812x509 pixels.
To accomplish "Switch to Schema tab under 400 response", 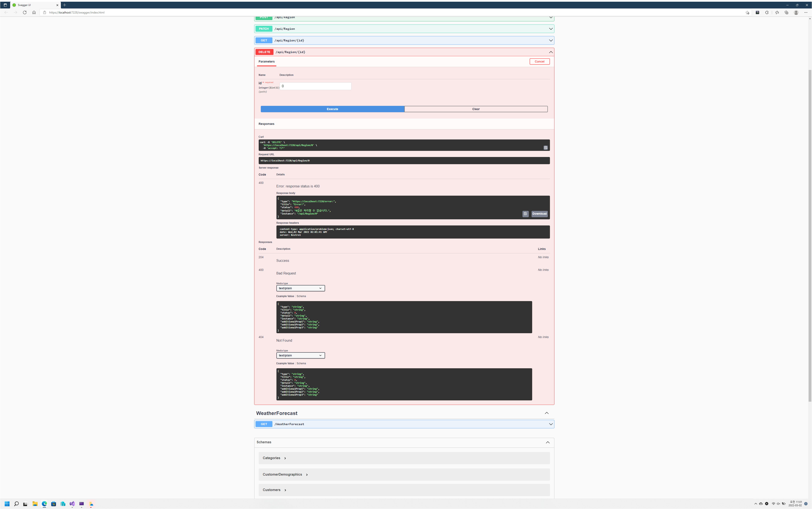I will pos(301,296).
